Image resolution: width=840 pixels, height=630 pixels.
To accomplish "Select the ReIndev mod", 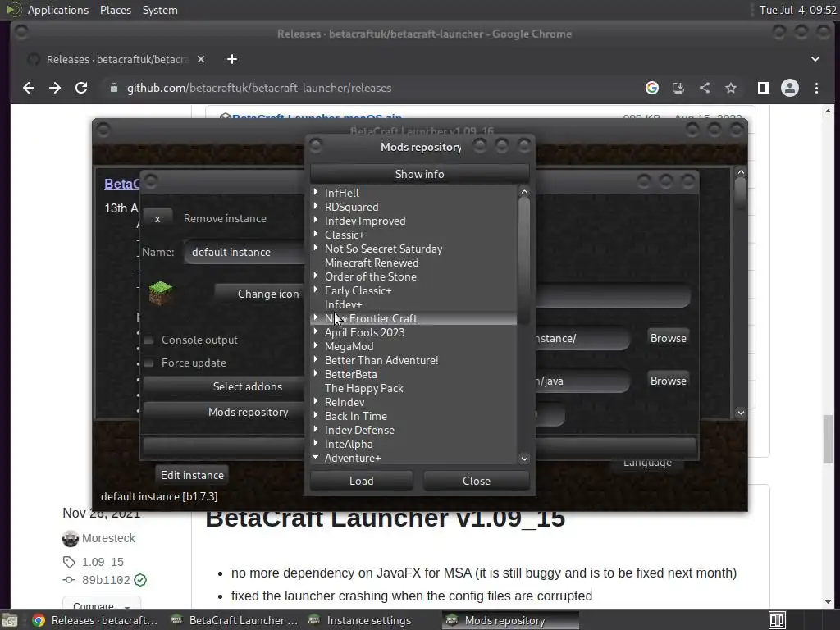I will (345, 402).
